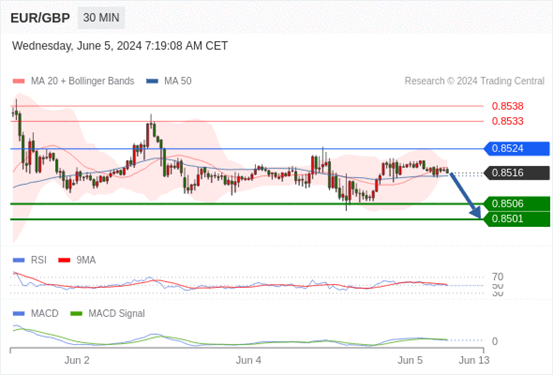Click the MA 20 + Bollinger Bands legend swatch
This screenshot has width=553, height=375.
pyautogui.click(x=19, y=81)
